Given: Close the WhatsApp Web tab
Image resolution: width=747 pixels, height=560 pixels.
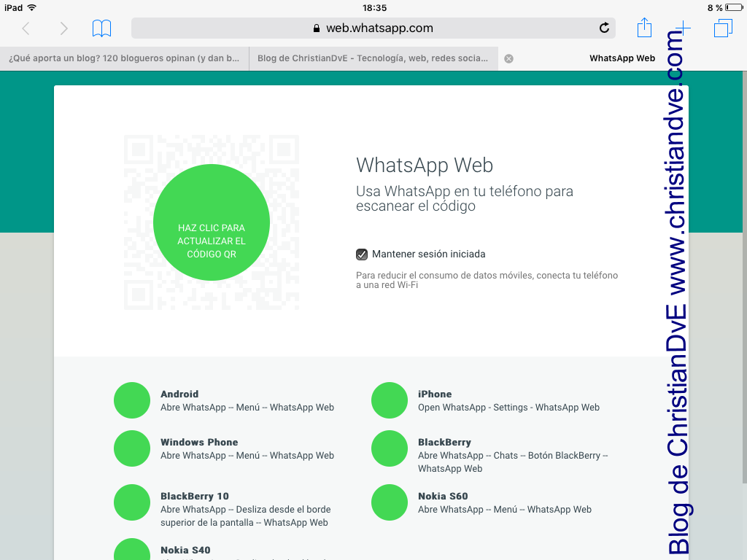Looking at the screenshot, I should (508, 58).
